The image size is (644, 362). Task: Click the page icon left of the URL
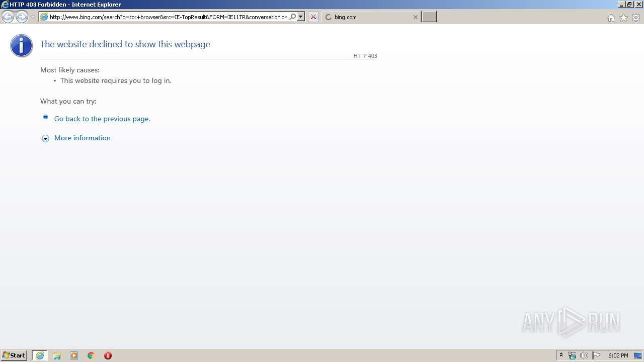(x=44, y=17)
